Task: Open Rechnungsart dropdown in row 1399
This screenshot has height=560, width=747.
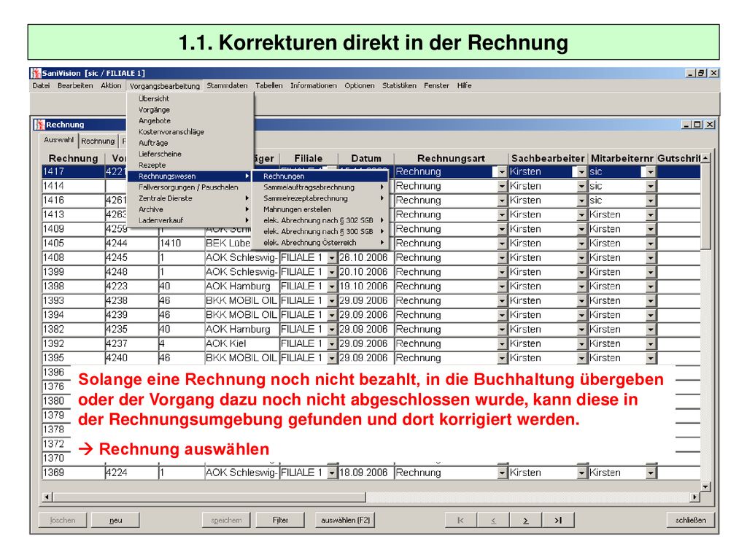Action: pos(502,273)
